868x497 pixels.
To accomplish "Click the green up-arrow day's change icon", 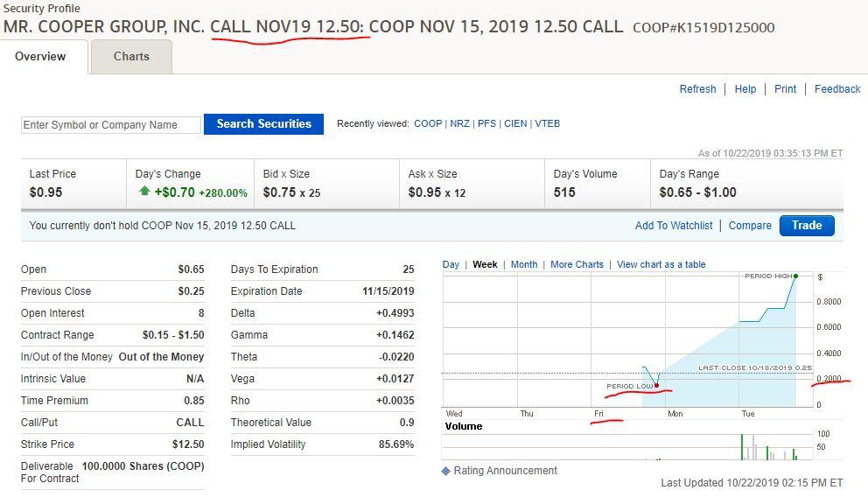I will pos(144,191).
